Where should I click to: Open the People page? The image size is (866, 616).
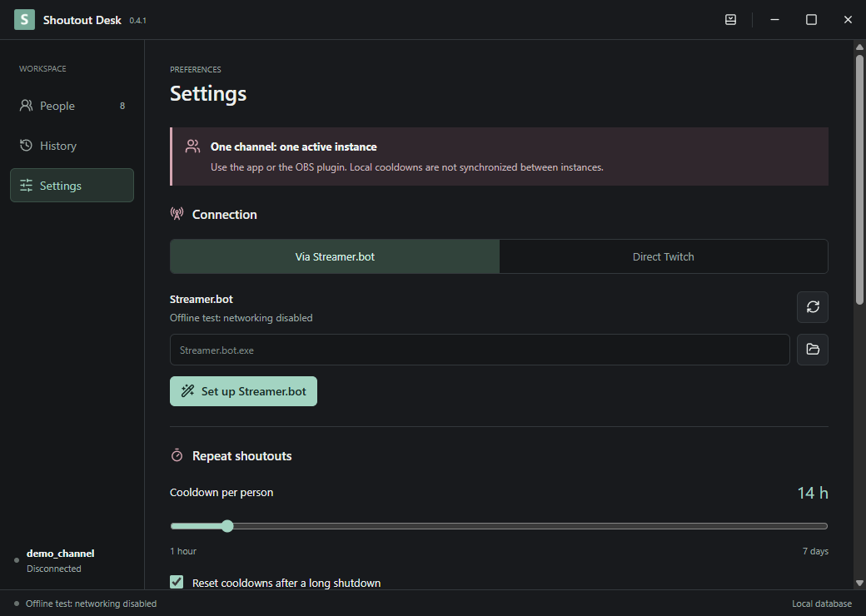(72, 106)
